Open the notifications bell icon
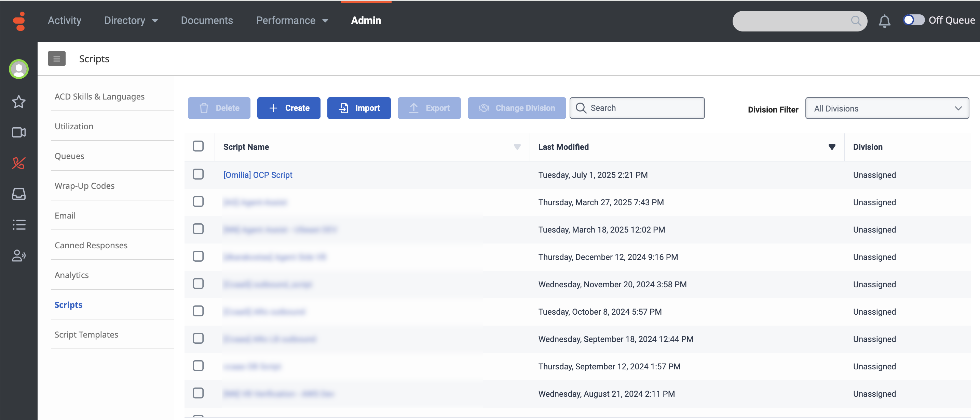The width and height of the screenshot is (980, 420). (x=884, y=21)
